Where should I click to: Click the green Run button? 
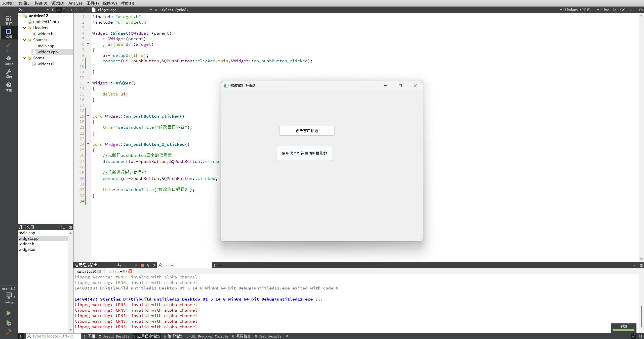[9, 313]
